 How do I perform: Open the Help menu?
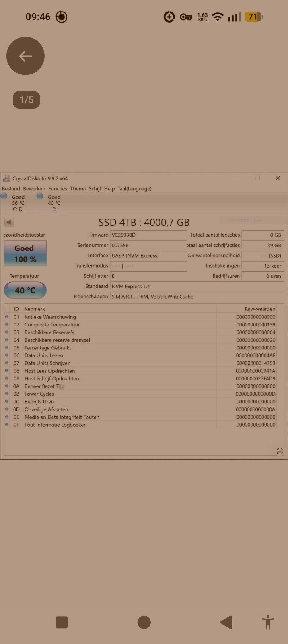pyautogui.click(x=109, y=189)
